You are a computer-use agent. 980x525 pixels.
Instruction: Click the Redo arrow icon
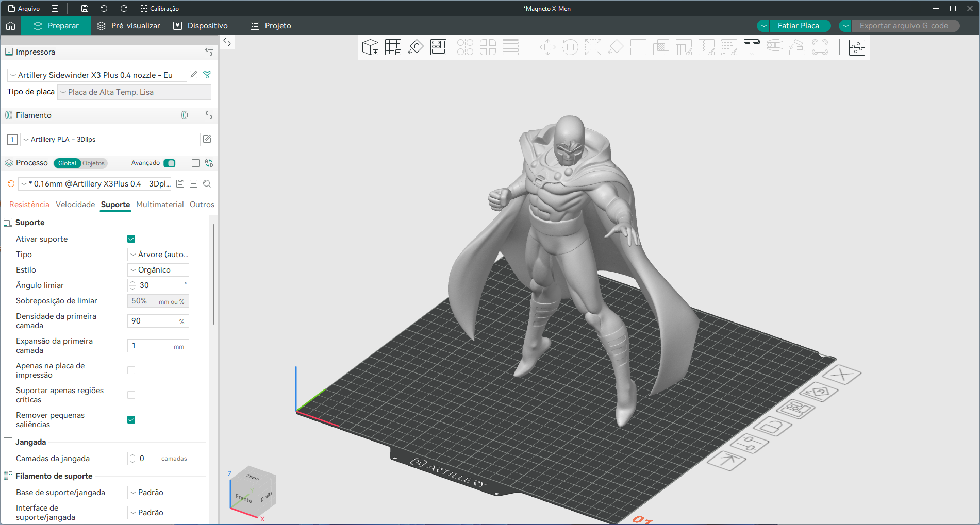coord(124,8)
